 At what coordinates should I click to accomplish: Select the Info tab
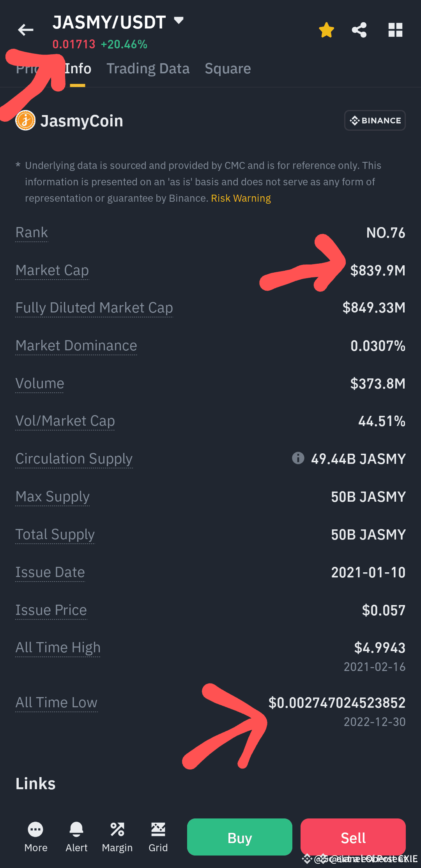tap(78, 69)
